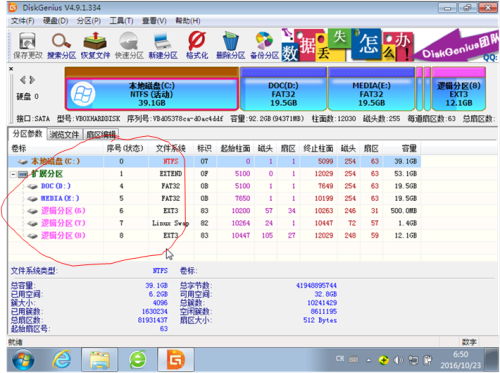Click the volume speaker tray icon

398,360
